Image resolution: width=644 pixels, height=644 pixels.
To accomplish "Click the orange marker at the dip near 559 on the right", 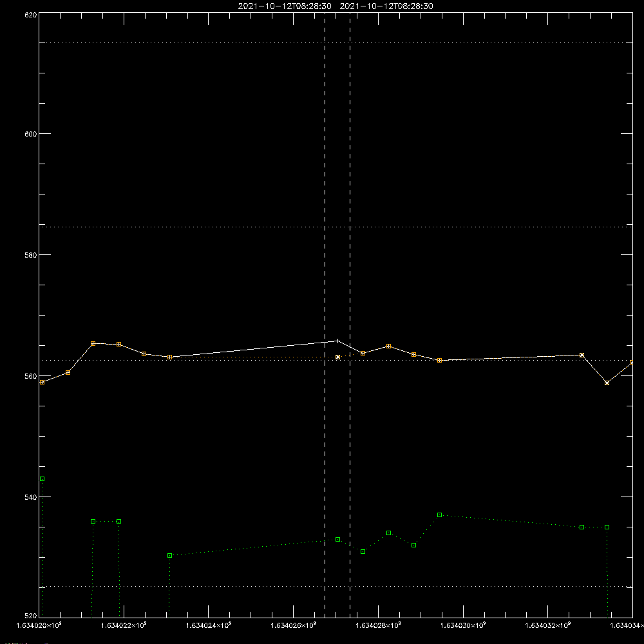I will point(607,383).
